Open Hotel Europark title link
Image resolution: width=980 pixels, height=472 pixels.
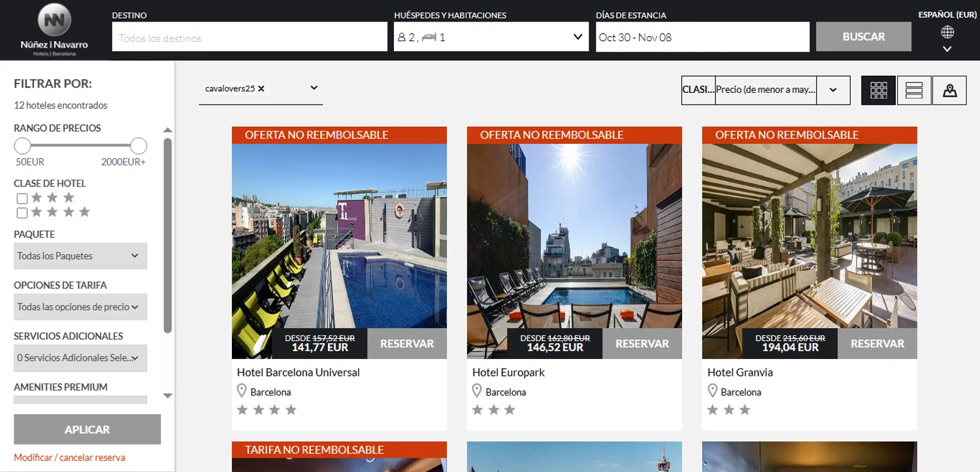click(x=508, y=373)
